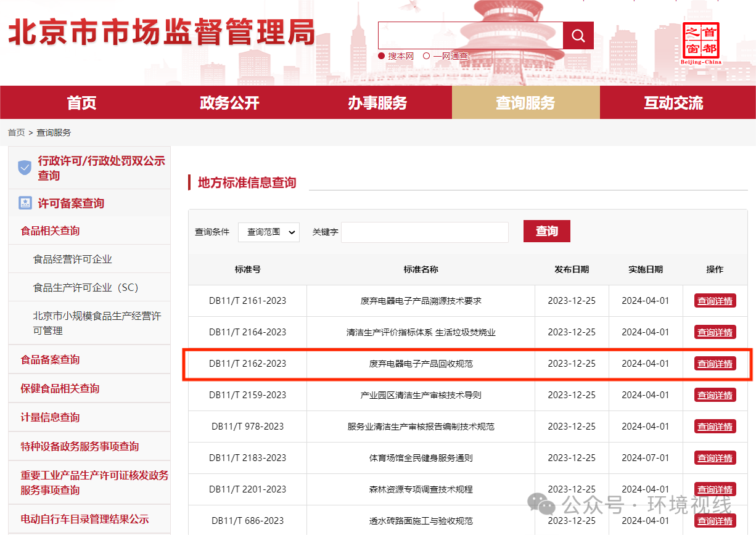The width and height of the screenshot is (756, 535).
Task: Click the Beijing-China capital window logo
Action: point(701,43)
